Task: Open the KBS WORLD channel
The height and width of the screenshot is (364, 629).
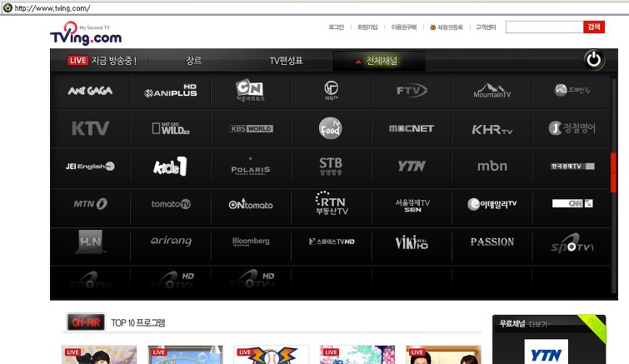Action: pyautogui.click(x=251, y=128)
